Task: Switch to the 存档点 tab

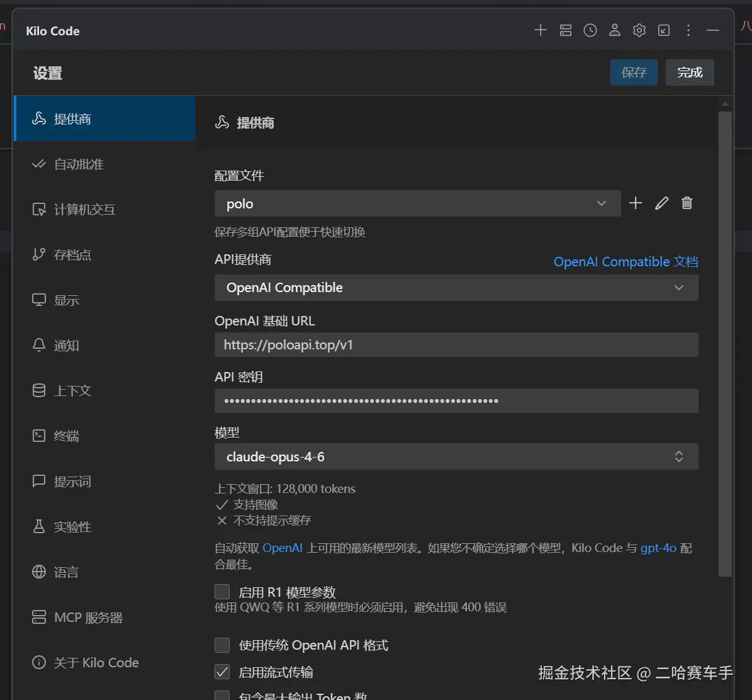Action: click(x=104, y=255)
